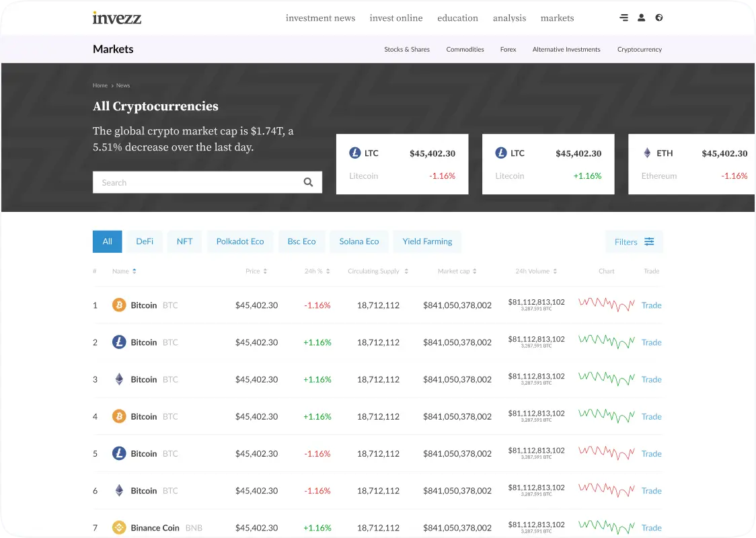Open the education menu
756x538 pixels.
[x=457, y=18]
